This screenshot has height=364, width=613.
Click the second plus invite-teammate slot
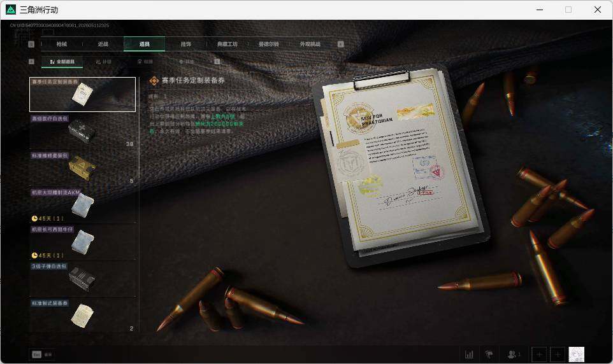[x=558, y=354]
